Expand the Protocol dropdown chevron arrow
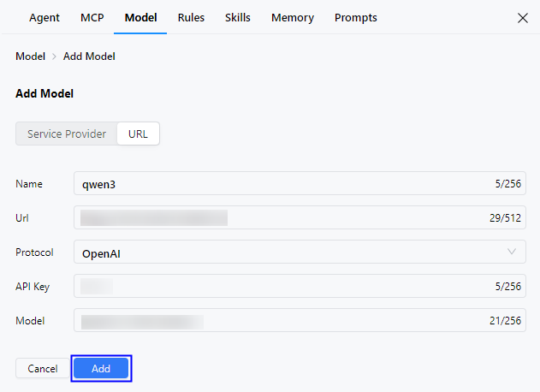 pos(512,252)
